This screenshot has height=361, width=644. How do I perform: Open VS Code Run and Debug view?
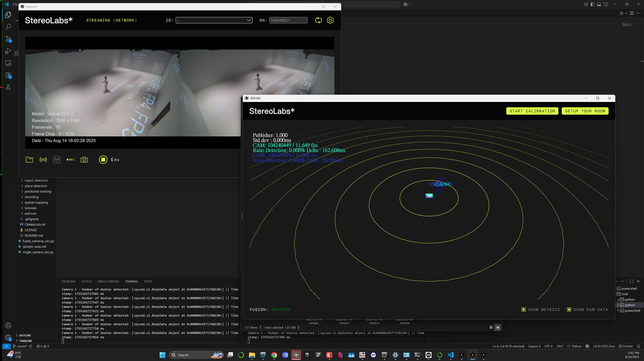point(8,51)
